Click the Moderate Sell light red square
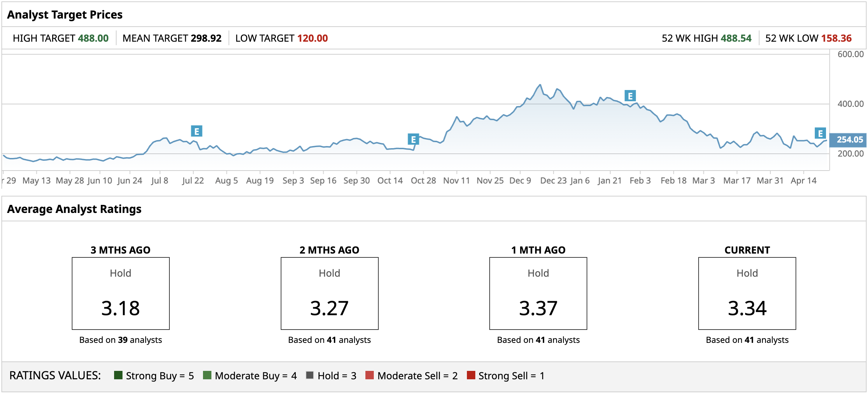The width and height of the screenshot is (868, 394). click(x=369, y=375)
